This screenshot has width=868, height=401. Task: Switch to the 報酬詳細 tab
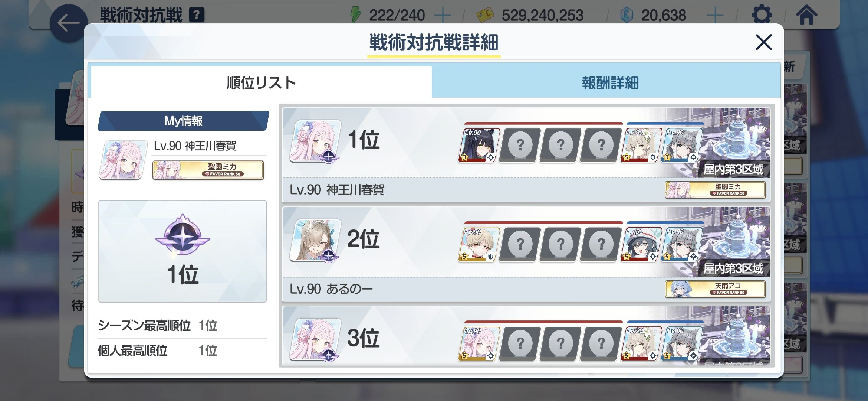click(x=609, y=82)
